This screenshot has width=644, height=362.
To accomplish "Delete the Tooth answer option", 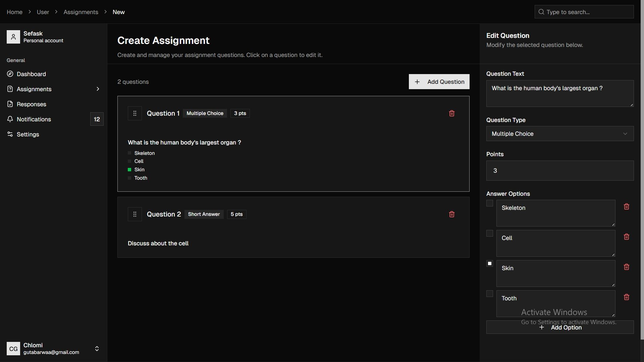I will click(626, 297).
